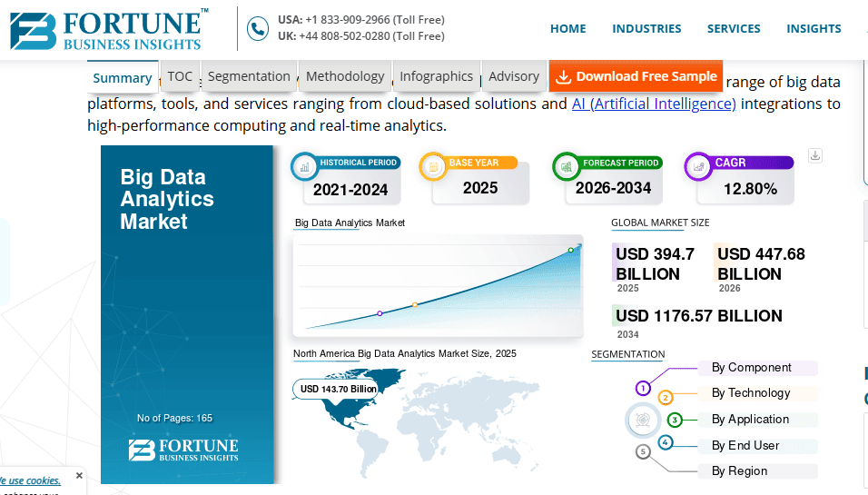Viewport: 868px width, 495px height.
Task: Click the purple CAGR icon
Action: pos(698,166)
